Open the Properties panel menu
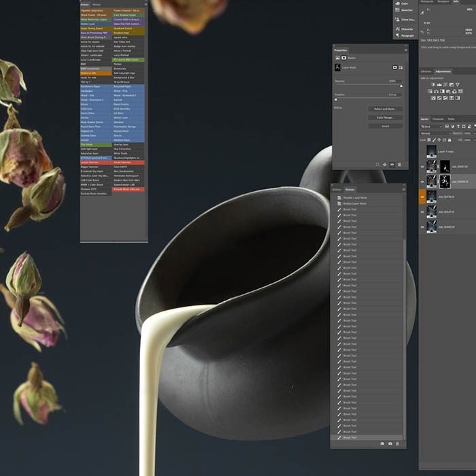Image resolution: width=476 pixels, height=476 pixels. coord(405,50)
